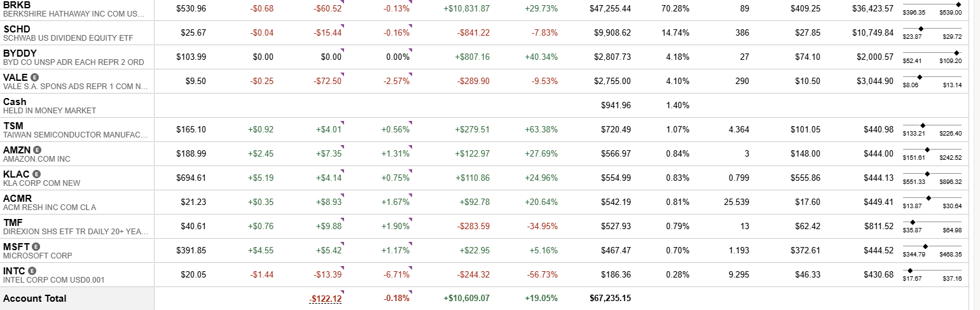
Task: Click the 52-week range marker for AMZN
Action: tap(927, 150)
